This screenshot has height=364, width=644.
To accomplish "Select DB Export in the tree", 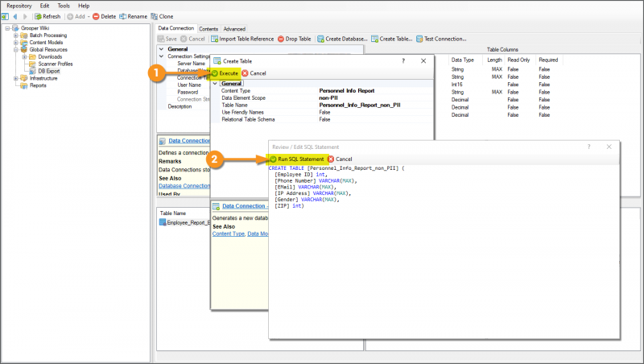I will pyautogui.click(x=50, y=71).
